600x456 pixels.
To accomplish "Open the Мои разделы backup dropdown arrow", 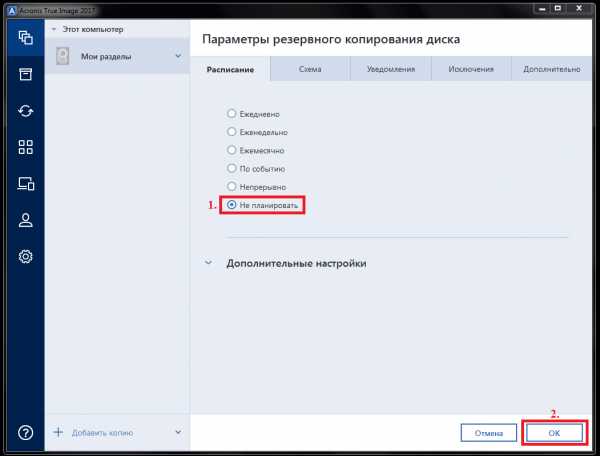I will coord(178,56).
